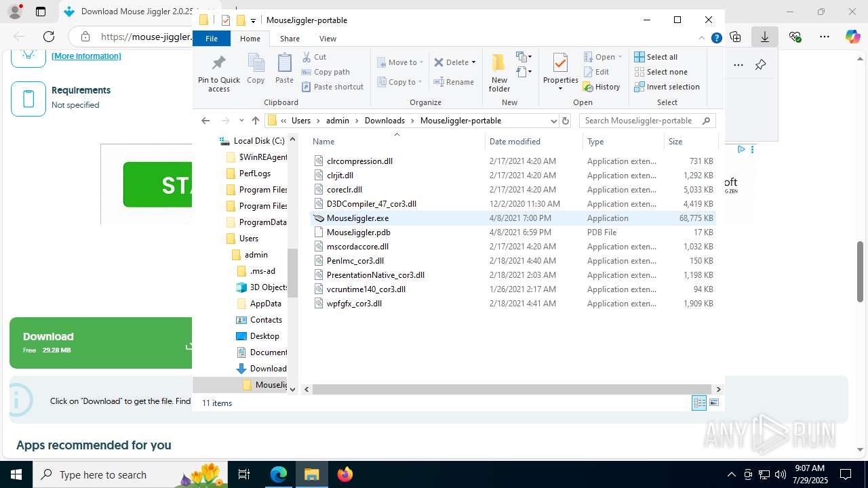The image size is (868, 488).
Task: Switch to details view layout icon
Action: (699, 403)
